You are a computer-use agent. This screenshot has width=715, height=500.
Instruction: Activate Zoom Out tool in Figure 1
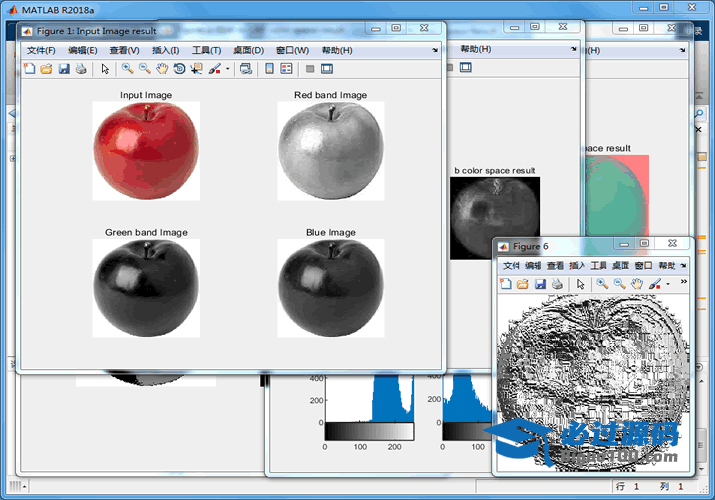[x=145, y=69]
